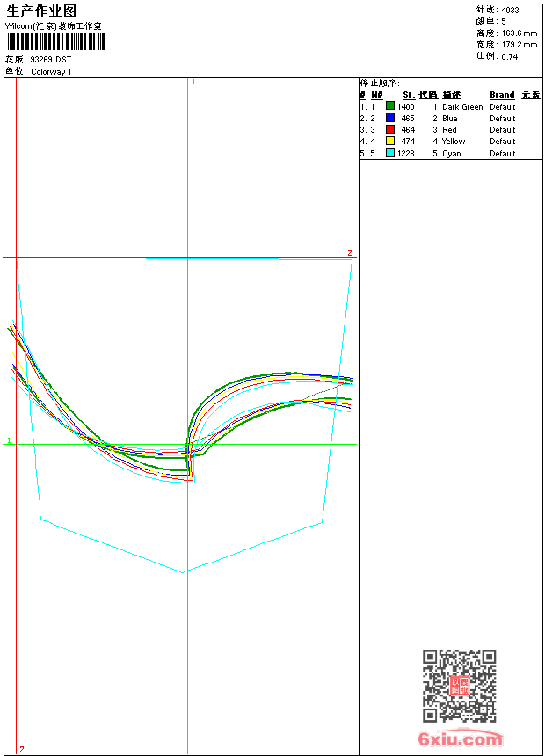545x756 pixels.
Task: Click the Brand column header
Action: tap(502, 95)
